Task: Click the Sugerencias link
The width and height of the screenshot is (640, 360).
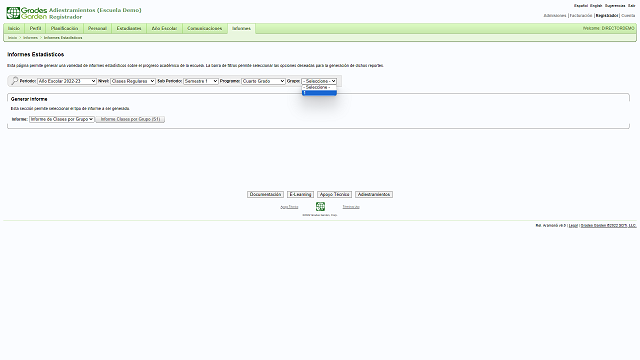Action: point(615,6)
